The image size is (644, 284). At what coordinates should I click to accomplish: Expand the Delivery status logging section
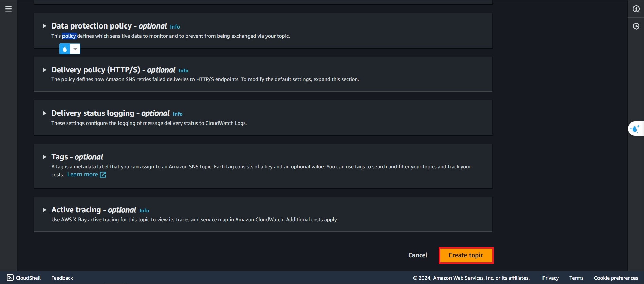[44, 113]
